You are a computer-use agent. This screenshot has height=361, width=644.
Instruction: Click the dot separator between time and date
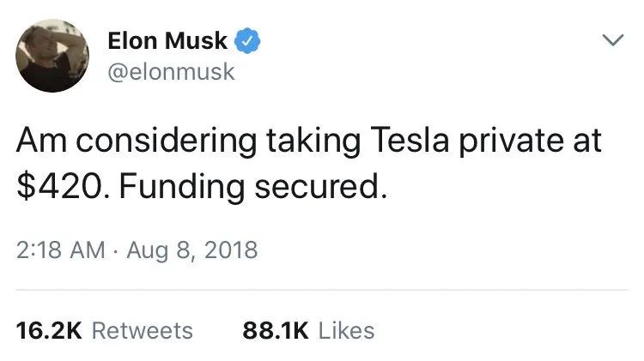coord(115,250)
